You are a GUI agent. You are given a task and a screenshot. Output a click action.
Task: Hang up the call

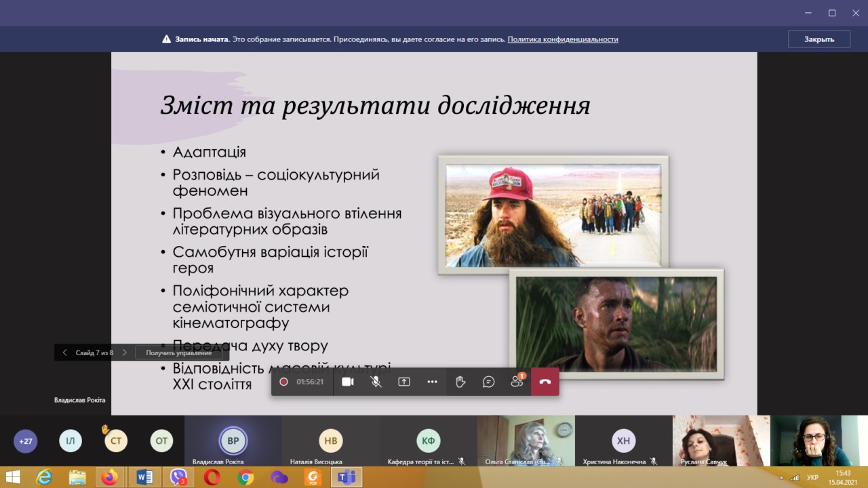(545, 382)
